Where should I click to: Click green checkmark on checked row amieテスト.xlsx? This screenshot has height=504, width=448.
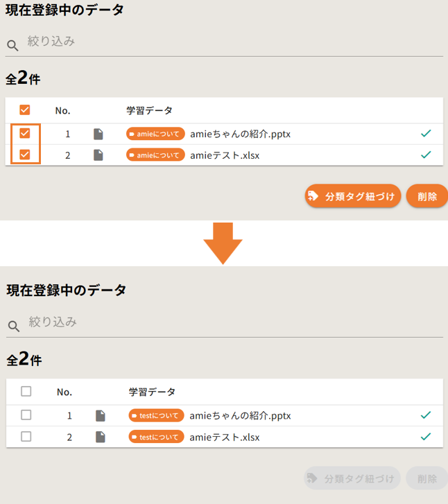pos(426,155)
